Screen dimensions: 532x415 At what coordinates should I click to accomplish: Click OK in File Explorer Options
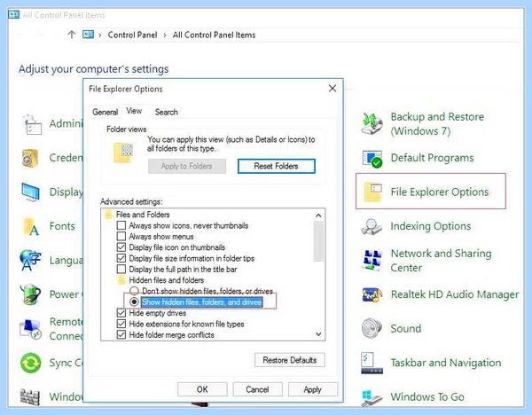[x=202, y=389]
